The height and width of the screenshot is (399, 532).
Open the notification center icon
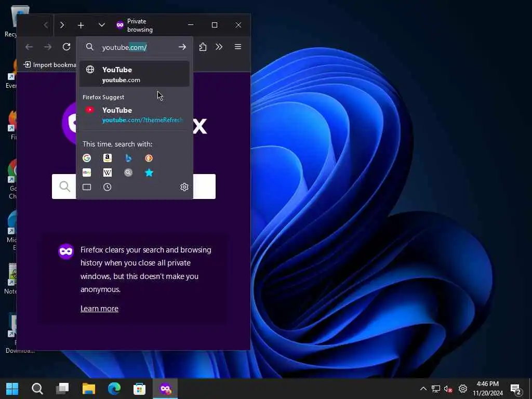(x=516, y=389)
